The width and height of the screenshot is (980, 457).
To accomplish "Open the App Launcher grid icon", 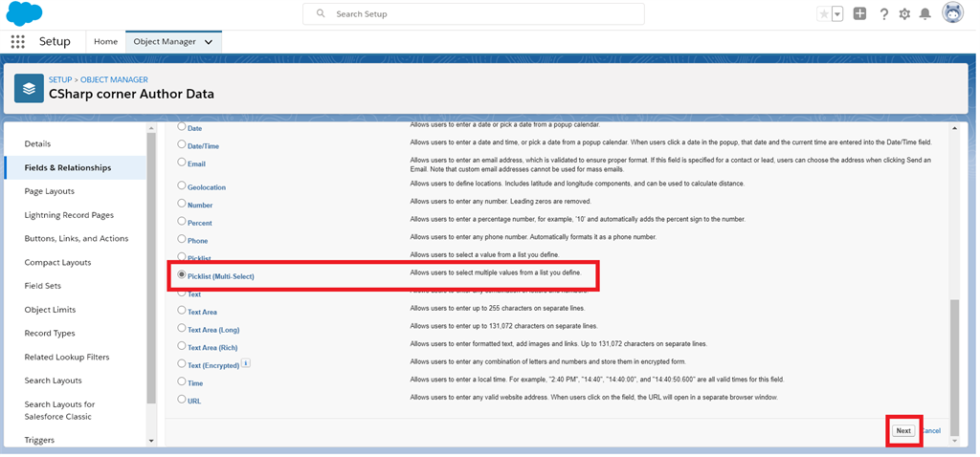I will coord(17,42).
